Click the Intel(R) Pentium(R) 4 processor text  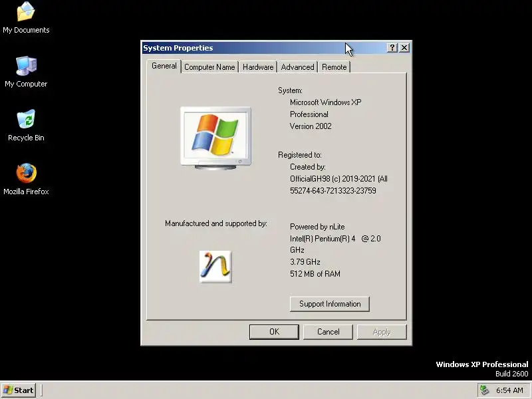pyautogui.click(x=335, y=244)
